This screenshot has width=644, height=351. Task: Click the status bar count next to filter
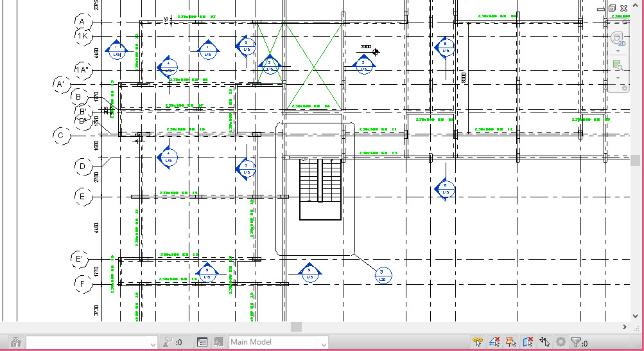click(586, 343)
